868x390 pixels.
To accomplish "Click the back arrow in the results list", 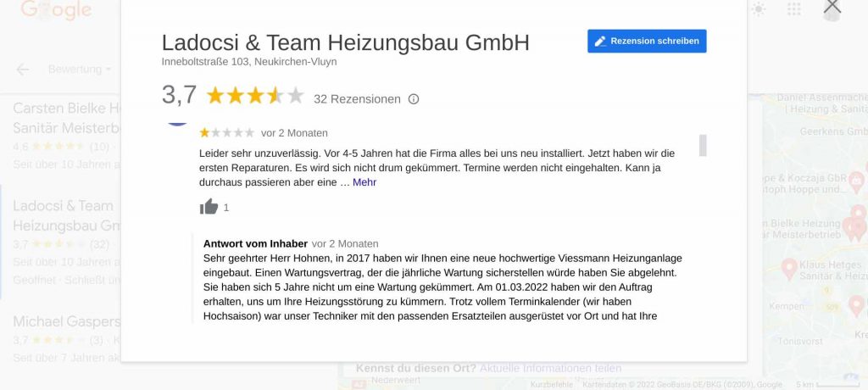I will point(23,70).
